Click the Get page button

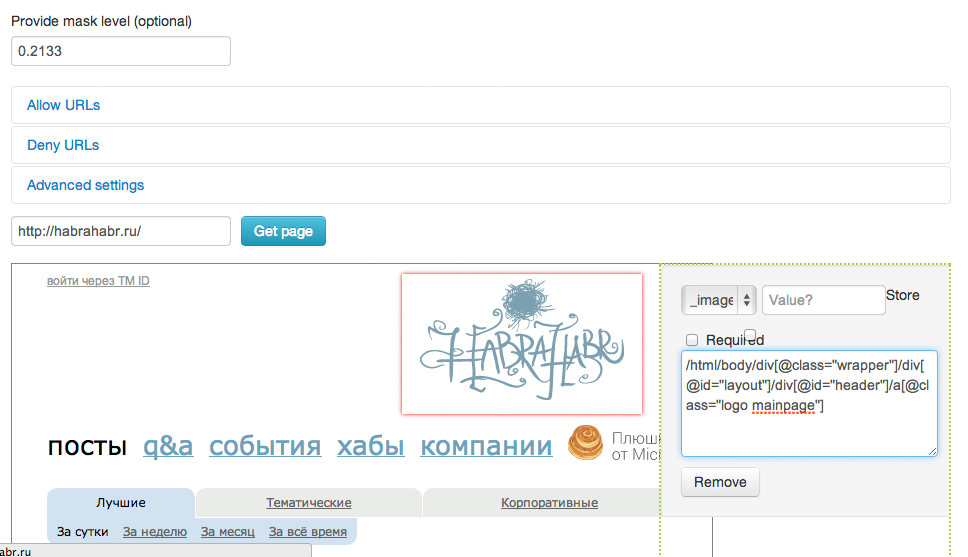point(283,231)
